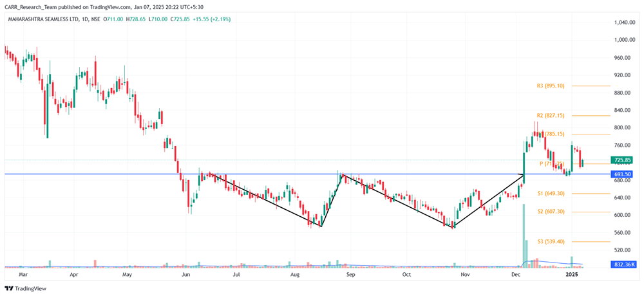Click the S1 (649.30) pivot label
This screenshot has width=644, height=296.
coord(551,193)
